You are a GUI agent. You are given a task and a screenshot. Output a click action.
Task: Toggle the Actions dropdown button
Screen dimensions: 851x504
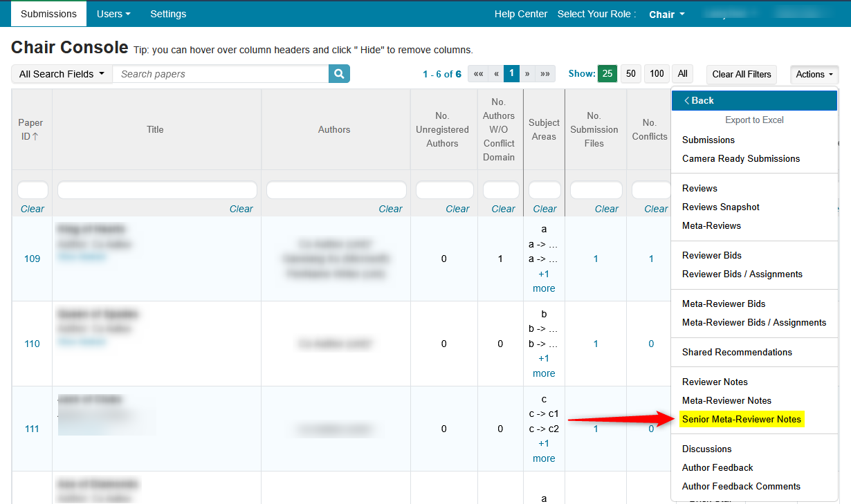pos(814,75)
